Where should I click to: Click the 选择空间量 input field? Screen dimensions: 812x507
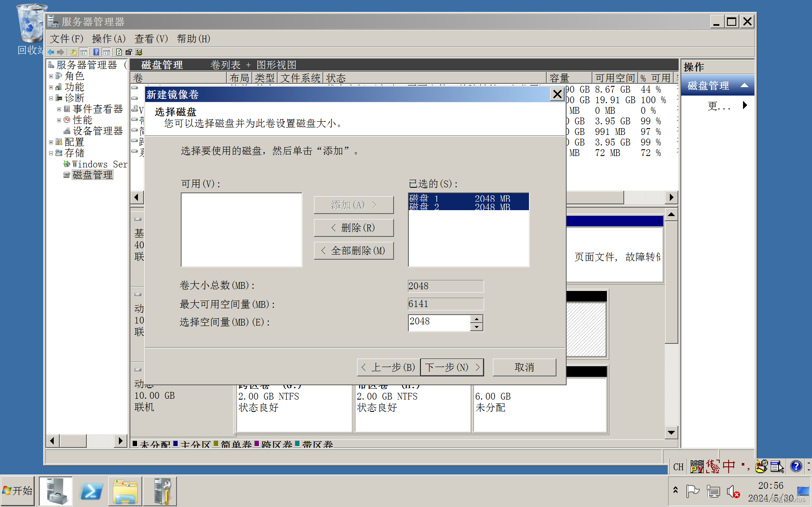click(439, 323)
